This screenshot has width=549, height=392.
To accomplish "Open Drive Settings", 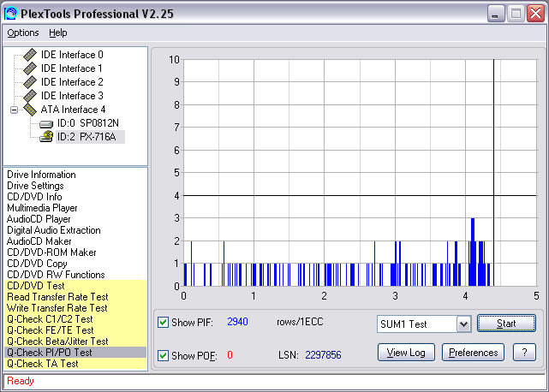I will pos(35,186).
